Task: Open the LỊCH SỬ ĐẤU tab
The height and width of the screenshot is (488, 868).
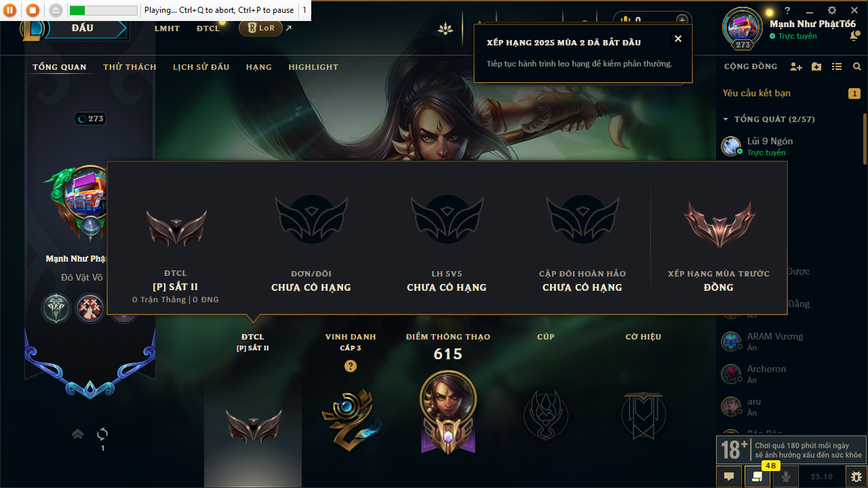Action: pyautogui.click(x=201, y=67)
